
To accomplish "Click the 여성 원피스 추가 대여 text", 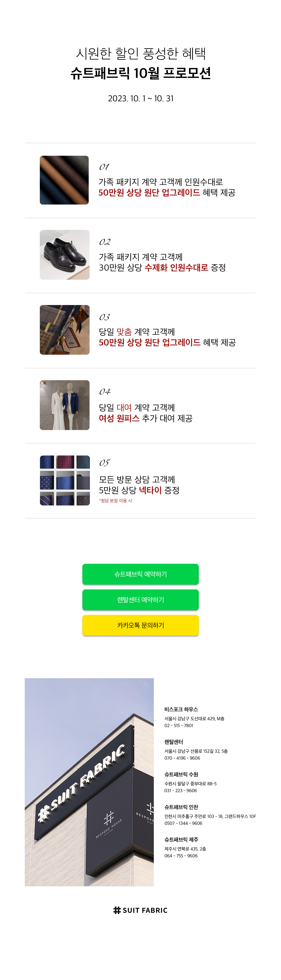I will coord(146,418).
